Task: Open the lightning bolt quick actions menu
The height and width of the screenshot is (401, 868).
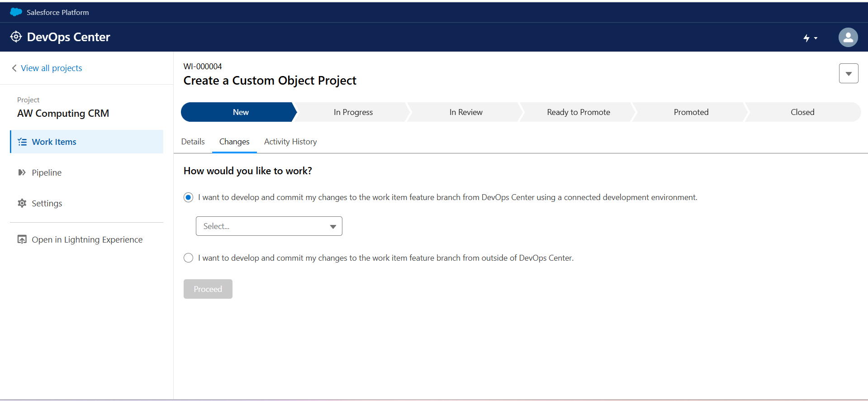Action: (x=810, y=38)
